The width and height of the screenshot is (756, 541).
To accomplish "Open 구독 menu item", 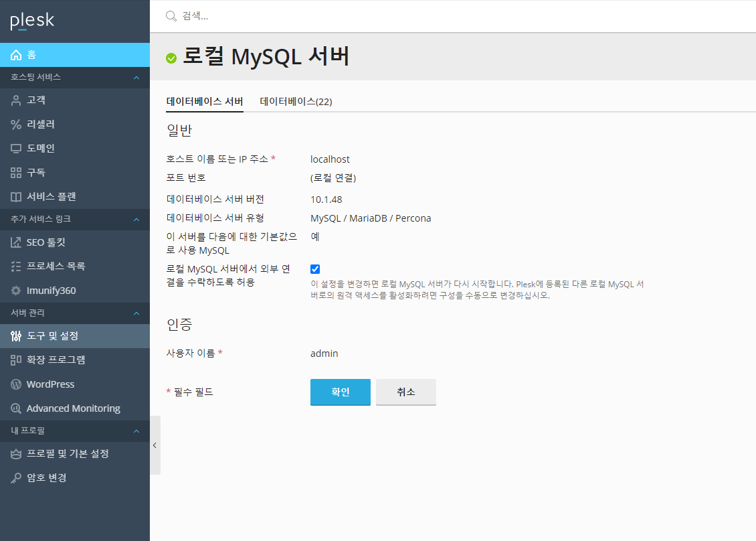I will (75, 173).
